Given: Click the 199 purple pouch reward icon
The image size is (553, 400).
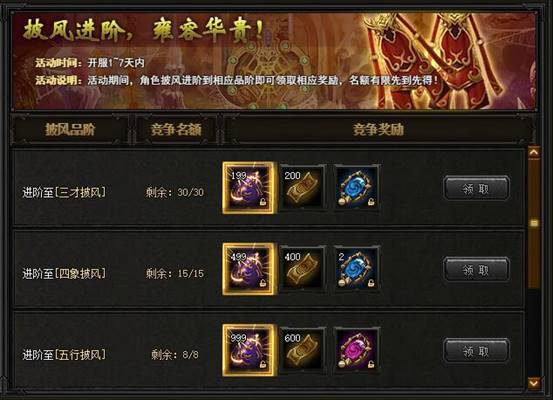Looking at the screenshot, I should click(249, 188).
